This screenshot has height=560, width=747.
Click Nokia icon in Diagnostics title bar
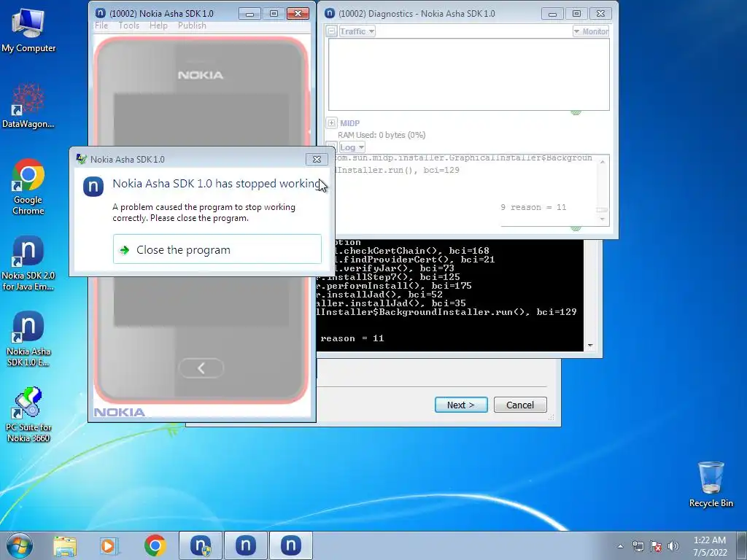330,13
